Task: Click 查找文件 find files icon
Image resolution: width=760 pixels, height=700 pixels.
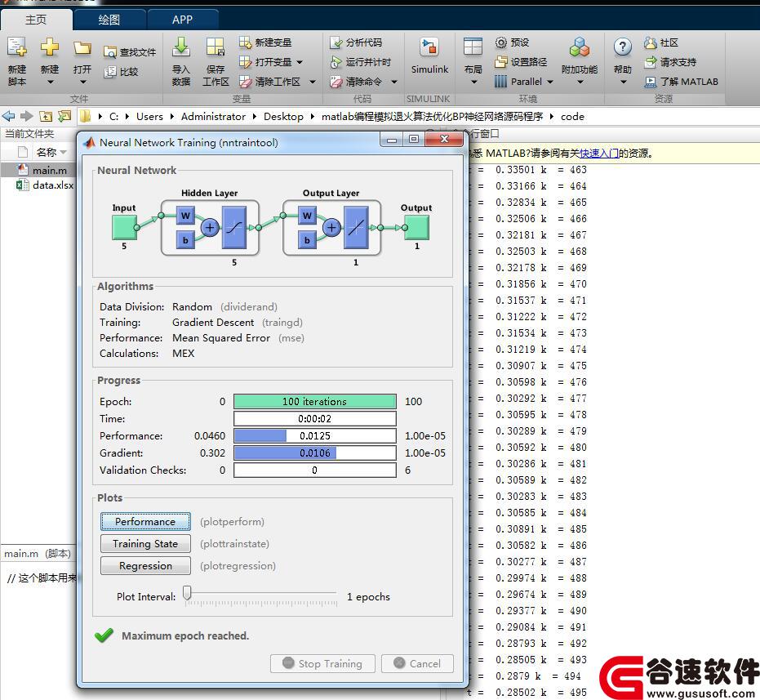Action: click(x=110, y=52)
